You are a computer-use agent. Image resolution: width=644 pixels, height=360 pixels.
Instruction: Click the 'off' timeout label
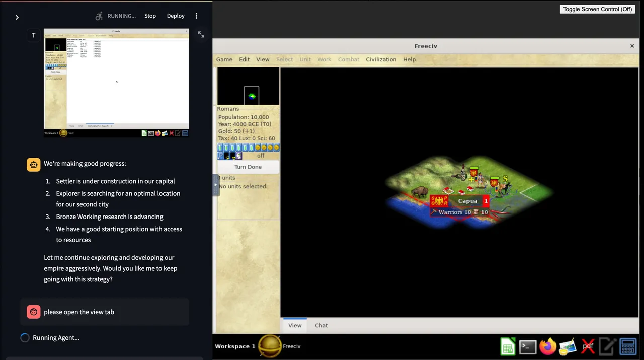[261, 156]
